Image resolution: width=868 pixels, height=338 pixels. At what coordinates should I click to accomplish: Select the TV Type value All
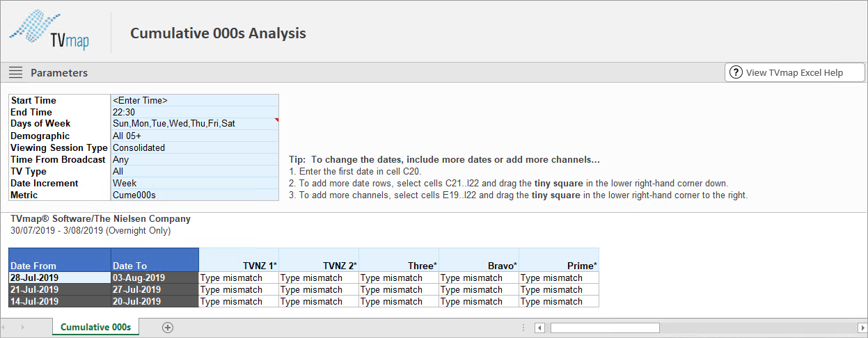click(195, 171)
